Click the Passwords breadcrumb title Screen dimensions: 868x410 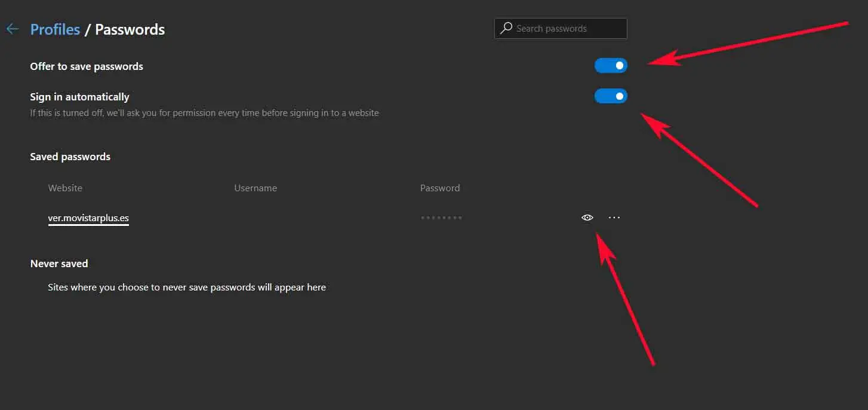point(130,29)
